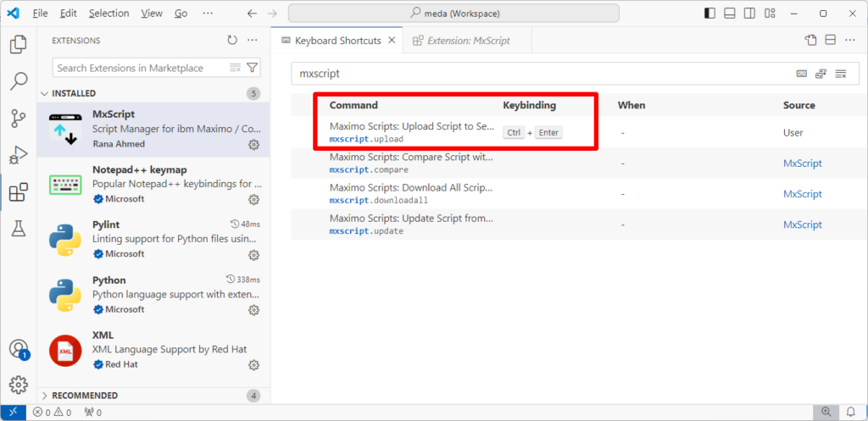Open the Source Control view
This screenshot has height=421, width=868.
(x=19, y=119)
